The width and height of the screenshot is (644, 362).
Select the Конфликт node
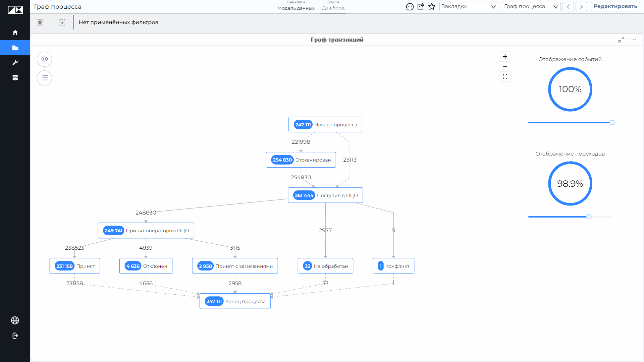pyautogui.click(x=393, y=266)
